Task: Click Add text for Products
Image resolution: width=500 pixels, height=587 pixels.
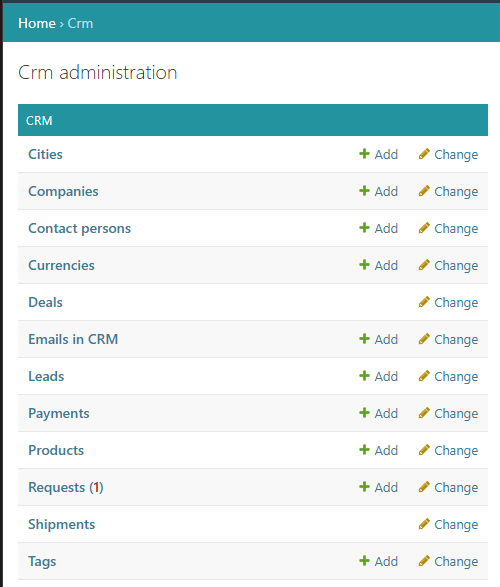Action: 386,450
